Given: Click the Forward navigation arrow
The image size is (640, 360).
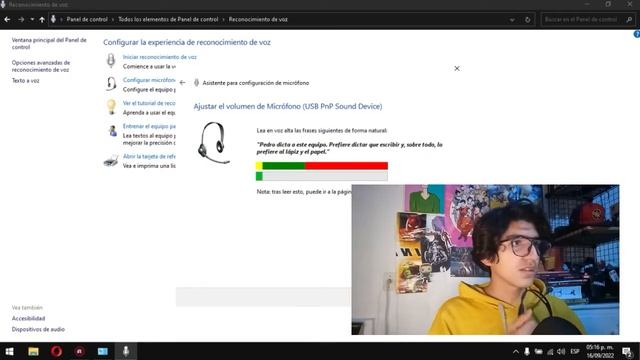Looking at the screenshot, I should pyautogui.click(x=21, y=20).
